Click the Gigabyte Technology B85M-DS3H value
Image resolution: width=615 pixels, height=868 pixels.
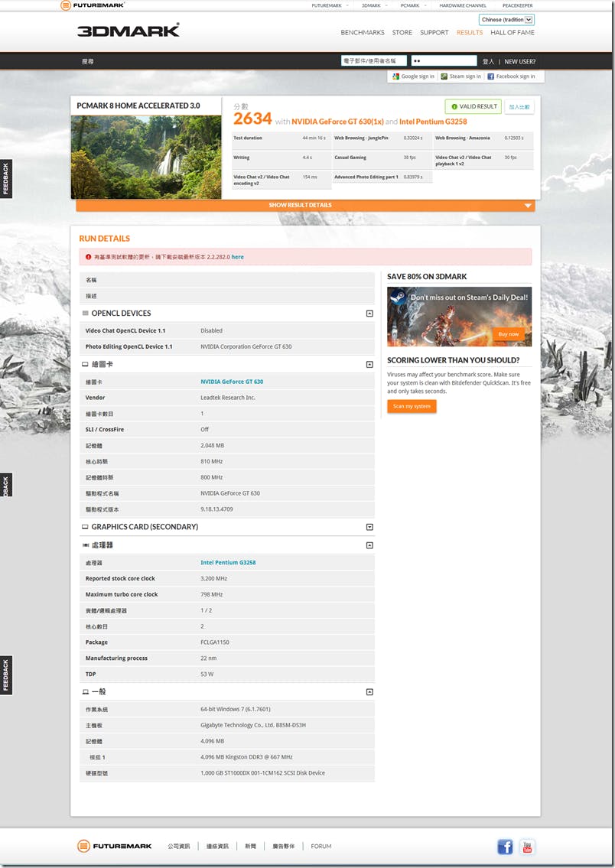253,725
